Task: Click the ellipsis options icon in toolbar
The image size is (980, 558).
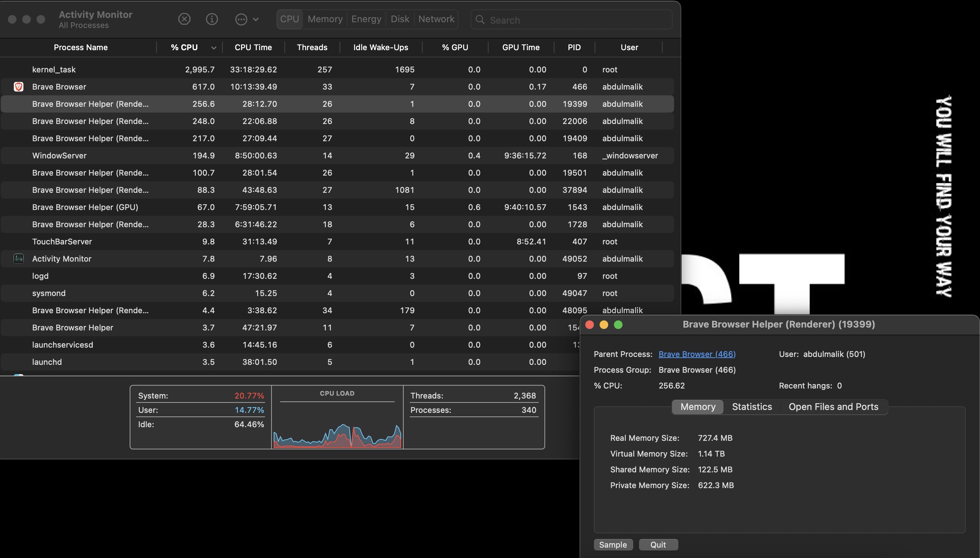Action: pos(241,19)
